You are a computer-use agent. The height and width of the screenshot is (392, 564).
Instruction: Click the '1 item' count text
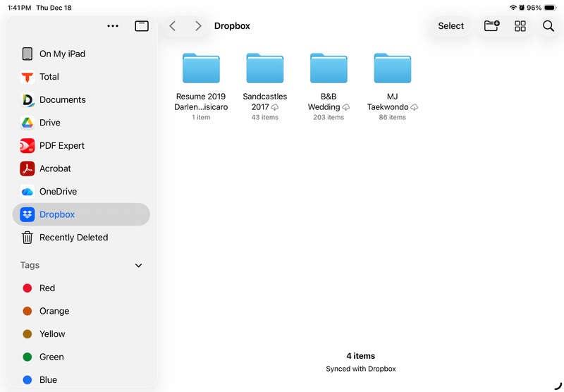pyautogui.click(x=201, y=117)
